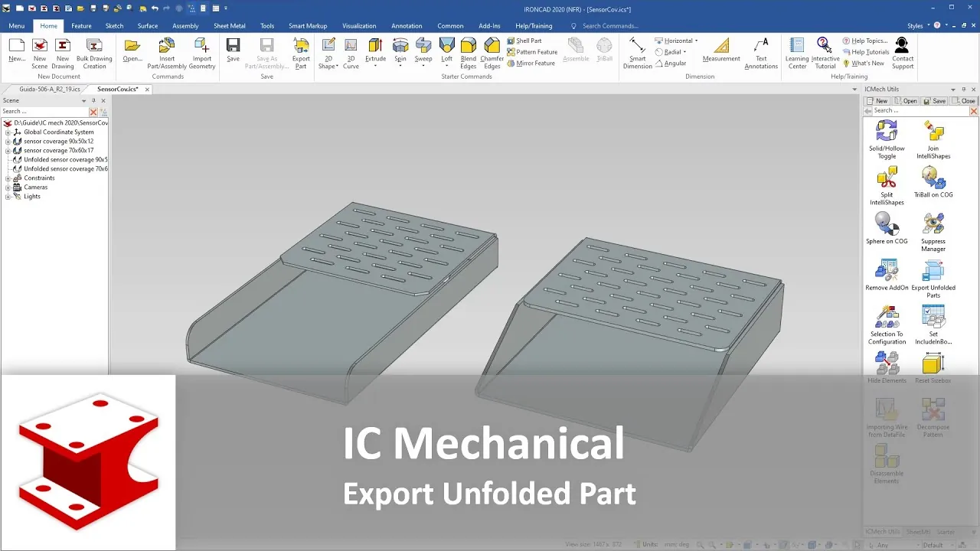Viewport: 980px width, 551px height.
Task: Open the Feature ribbon tab
Action: point(81,26)
